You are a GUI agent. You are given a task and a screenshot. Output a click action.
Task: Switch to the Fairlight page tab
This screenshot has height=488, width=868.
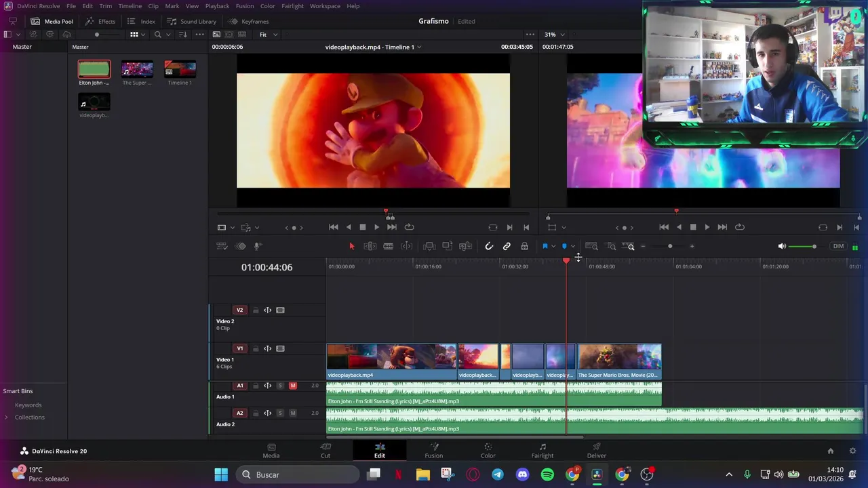[542, 451]
